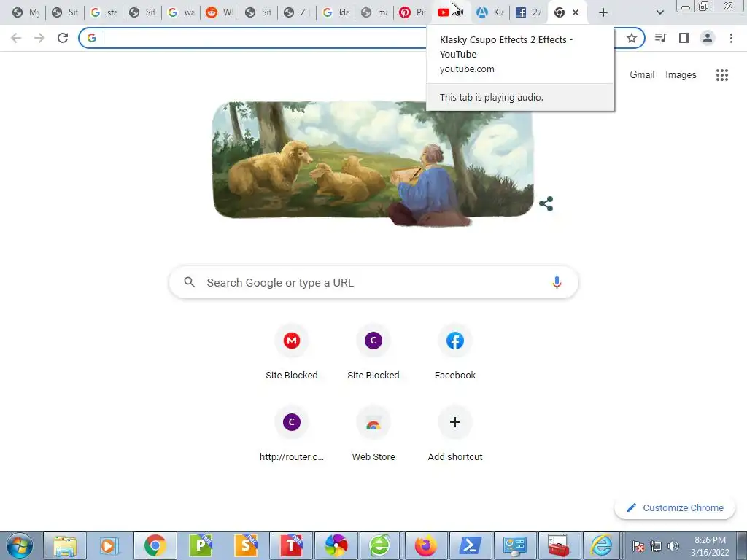Open Windows Explorer from taskbar
The height and width of the screenshot is (560, 747).
[65, 545]
